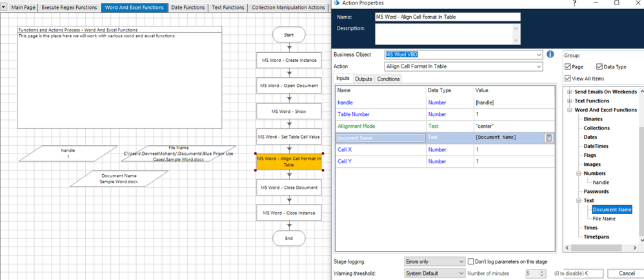644x280 pixels.
Task: Open the Action dropdown list
Action: [x=538, y=66]
